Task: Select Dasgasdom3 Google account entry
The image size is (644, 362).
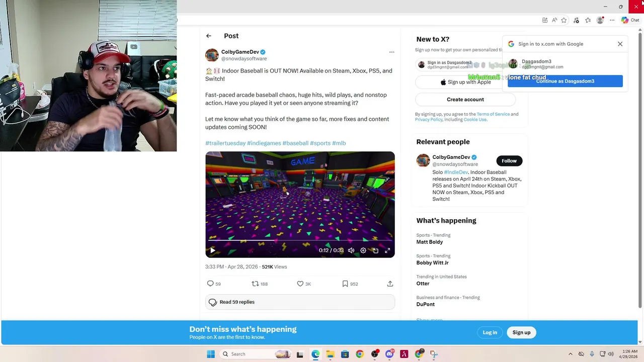Action: pyautogui.click(x=565, y=64)
